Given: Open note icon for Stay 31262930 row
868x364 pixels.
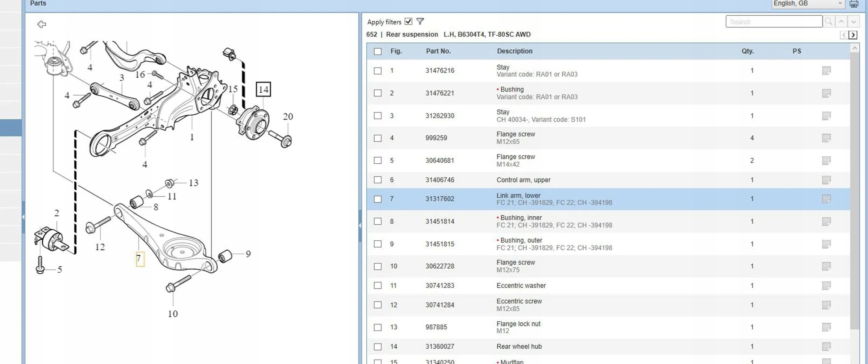Looking at the screenshot, I should (826, 116).
